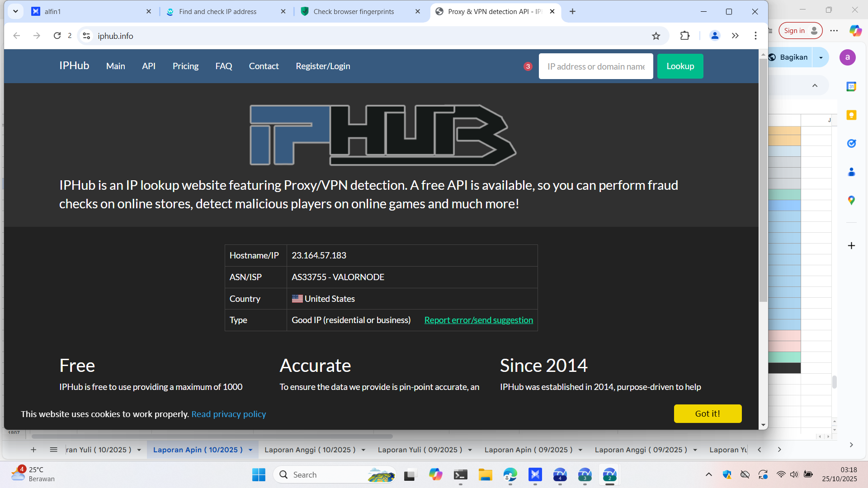Open Google Maps in the Sheets side panel
Screen dimensions: 868x488
851,200
